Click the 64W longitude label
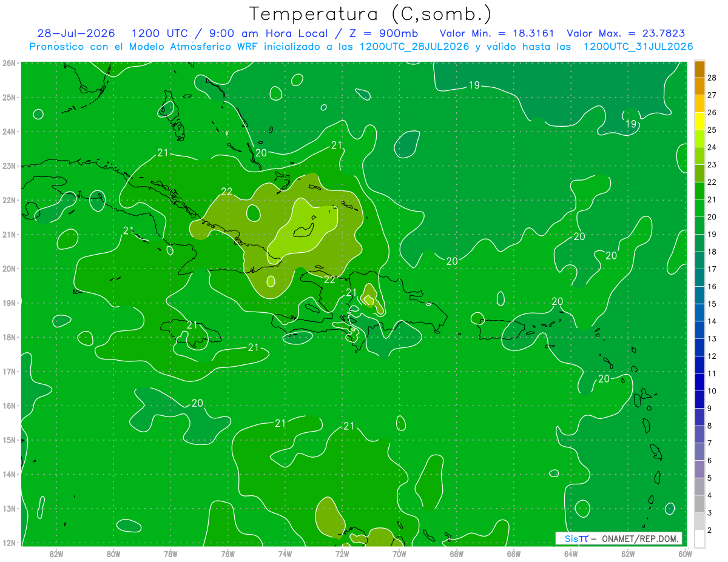This screenshot has width=728, height=562. (571, 554)
